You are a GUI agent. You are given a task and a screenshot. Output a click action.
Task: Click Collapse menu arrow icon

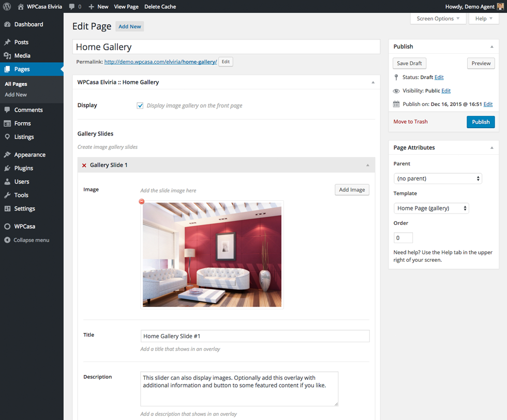(x=7, y=240)
